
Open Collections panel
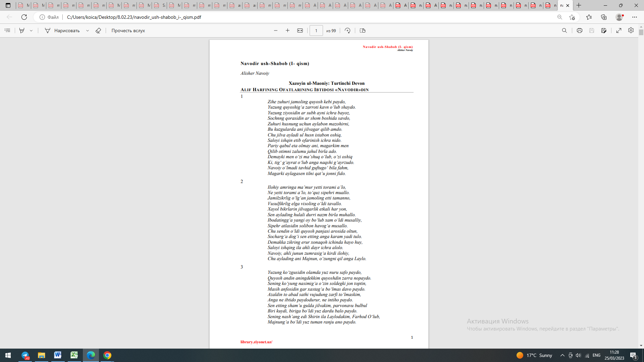pyautogui.click(x=604, y=17)
